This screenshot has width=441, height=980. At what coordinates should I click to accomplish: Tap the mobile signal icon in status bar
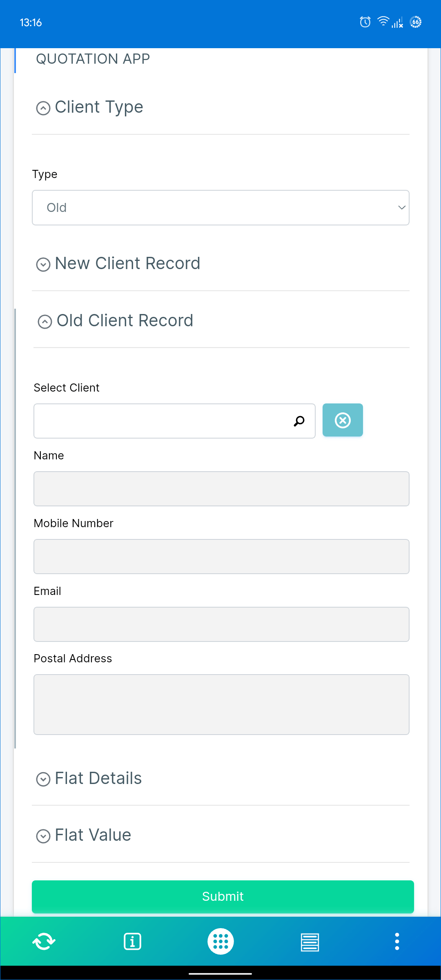[x=397, y=22]
